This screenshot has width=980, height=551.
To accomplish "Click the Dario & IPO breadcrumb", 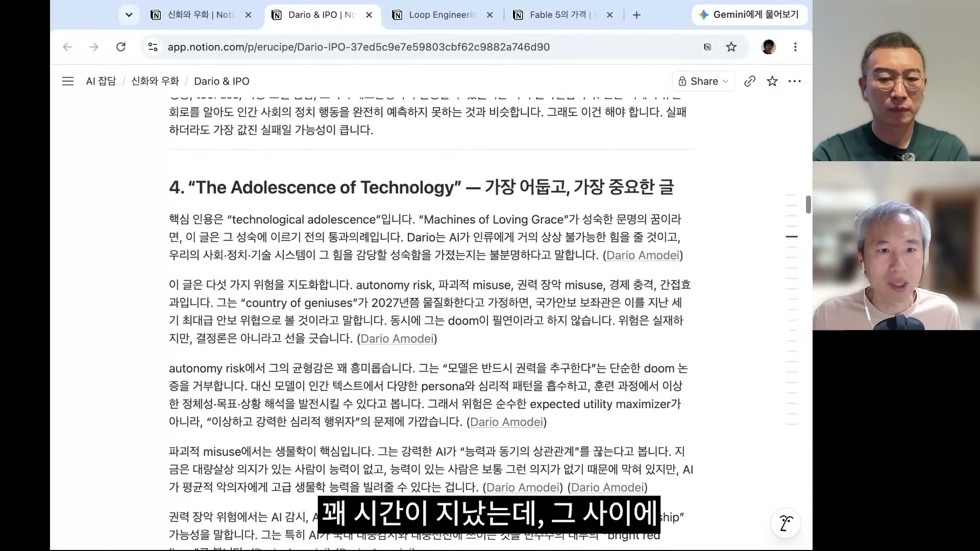I will [222, 81].
